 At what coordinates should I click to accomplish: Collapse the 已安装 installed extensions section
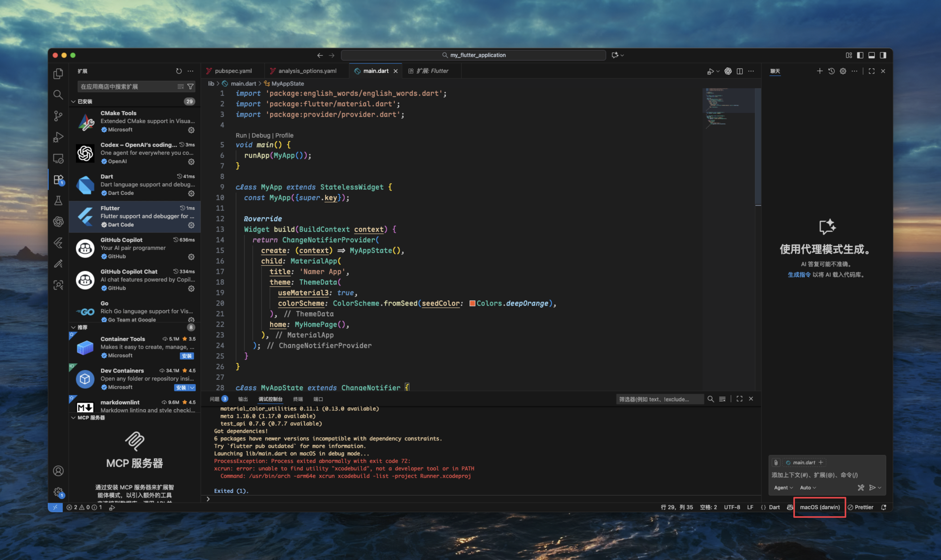(x=73, y=101)
